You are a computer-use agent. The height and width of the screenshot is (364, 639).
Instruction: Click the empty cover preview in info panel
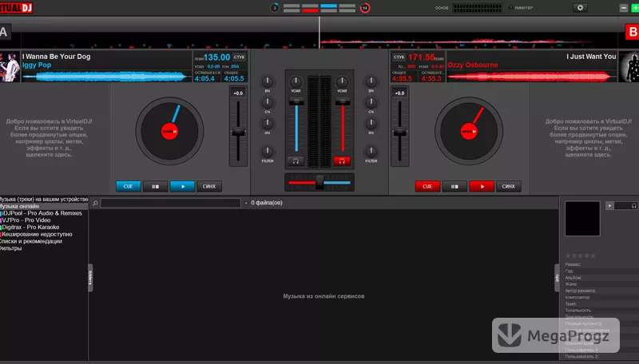(x=582, y=218)
